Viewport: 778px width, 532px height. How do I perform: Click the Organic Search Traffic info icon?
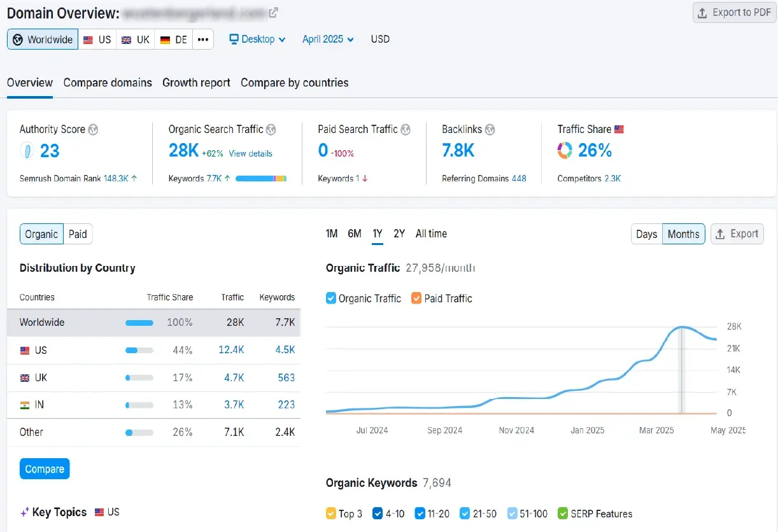point(271,130)
